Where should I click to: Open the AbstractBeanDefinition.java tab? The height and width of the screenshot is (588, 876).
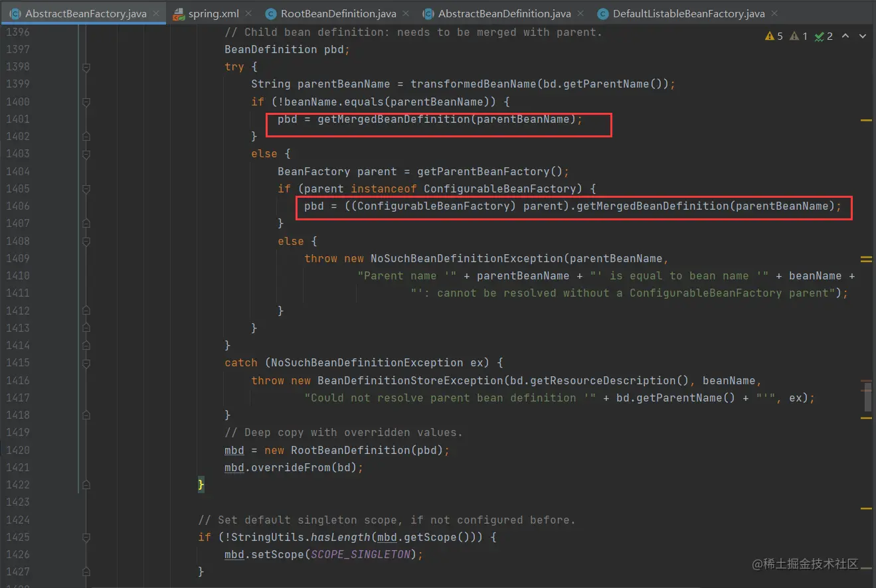click(504, 14)
